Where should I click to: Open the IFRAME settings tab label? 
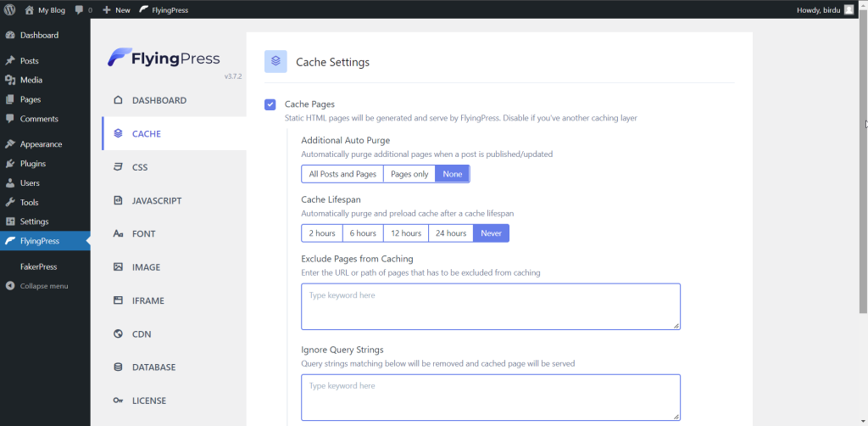[148, 300]
